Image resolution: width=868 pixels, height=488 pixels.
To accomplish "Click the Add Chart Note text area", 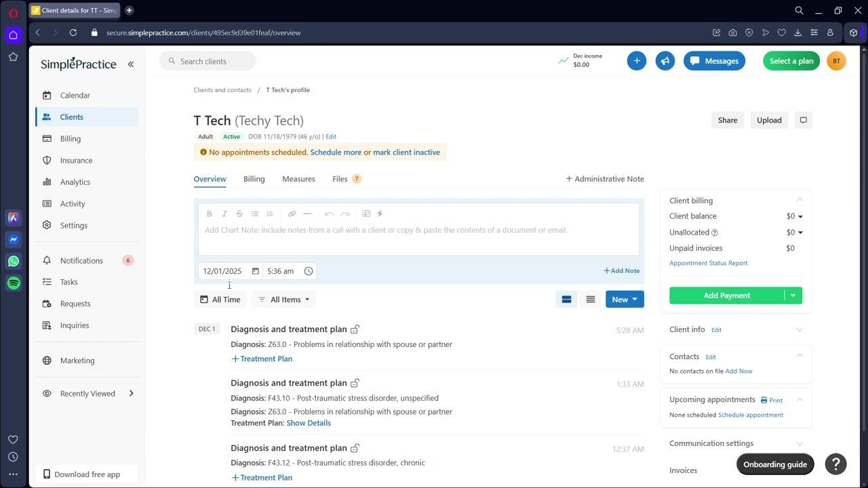I will (x=418, y=239).
